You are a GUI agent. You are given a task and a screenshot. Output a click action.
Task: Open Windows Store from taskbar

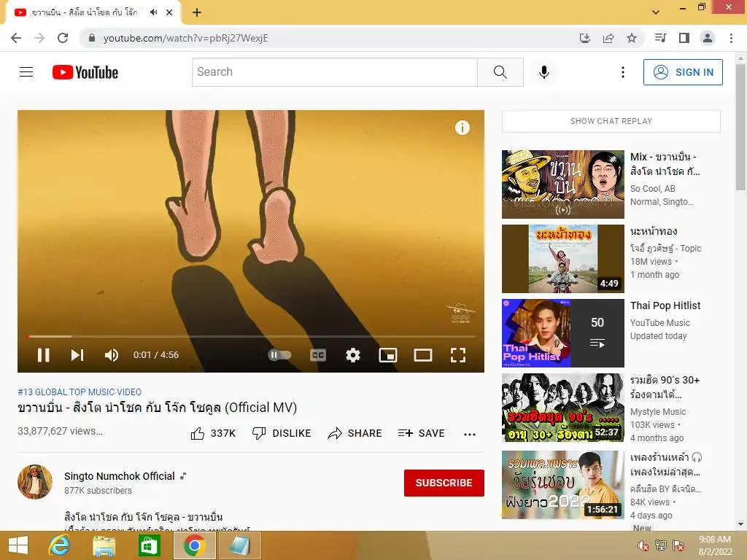click(x=149, y=545)
